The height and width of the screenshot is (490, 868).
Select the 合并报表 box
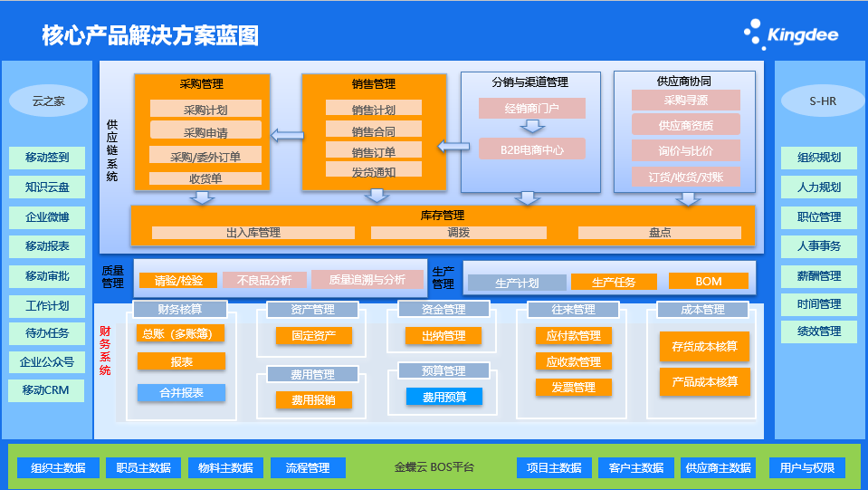[x=181, y=393]
